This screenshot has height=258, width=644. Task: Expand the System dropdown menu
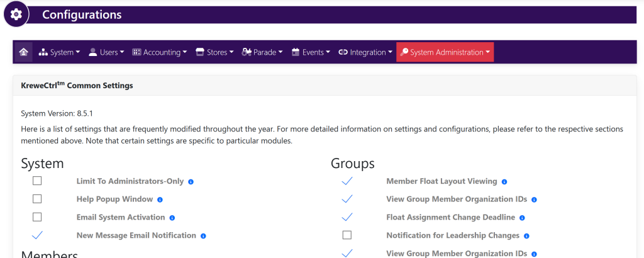pyautogui.click(x=60, y=52)
